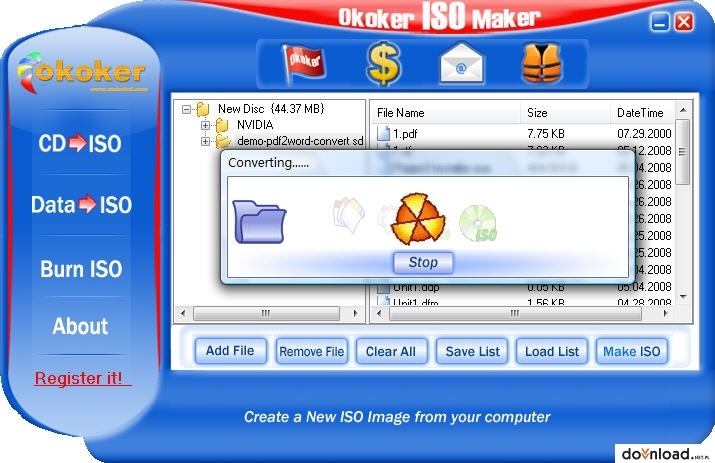The image size is (715, 463).
Task: Click the folder tree horizontal scrollbar thumb
Action: [x=266, y=313]
